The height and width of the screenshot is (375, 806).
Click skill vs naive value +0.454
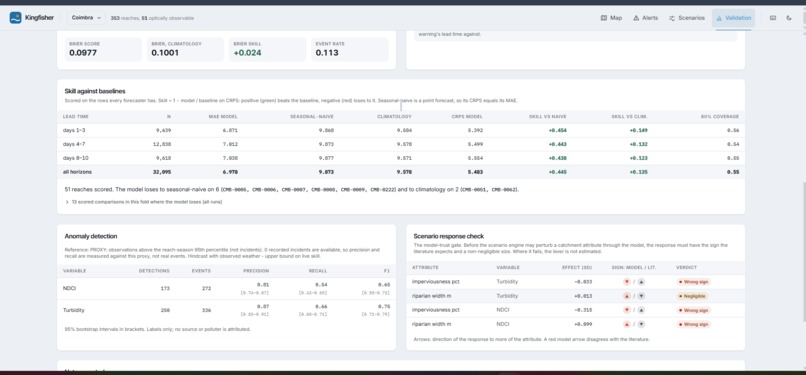point(558,130)
